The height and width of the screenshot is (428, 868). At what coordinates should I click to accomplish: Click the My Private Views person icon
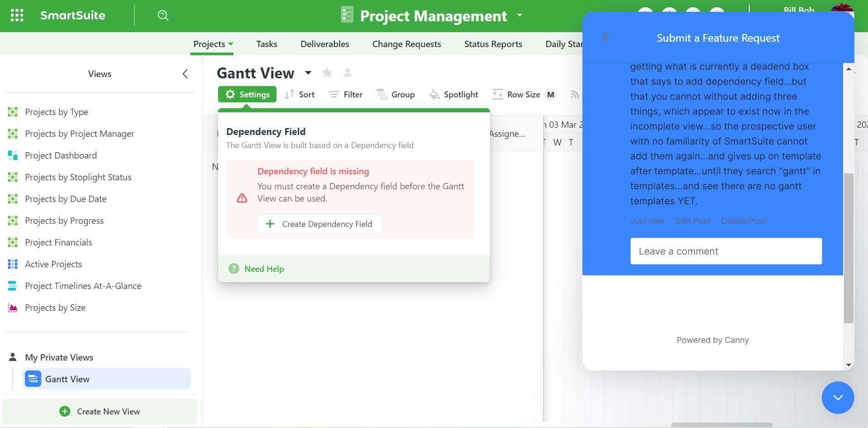(13, 357)
